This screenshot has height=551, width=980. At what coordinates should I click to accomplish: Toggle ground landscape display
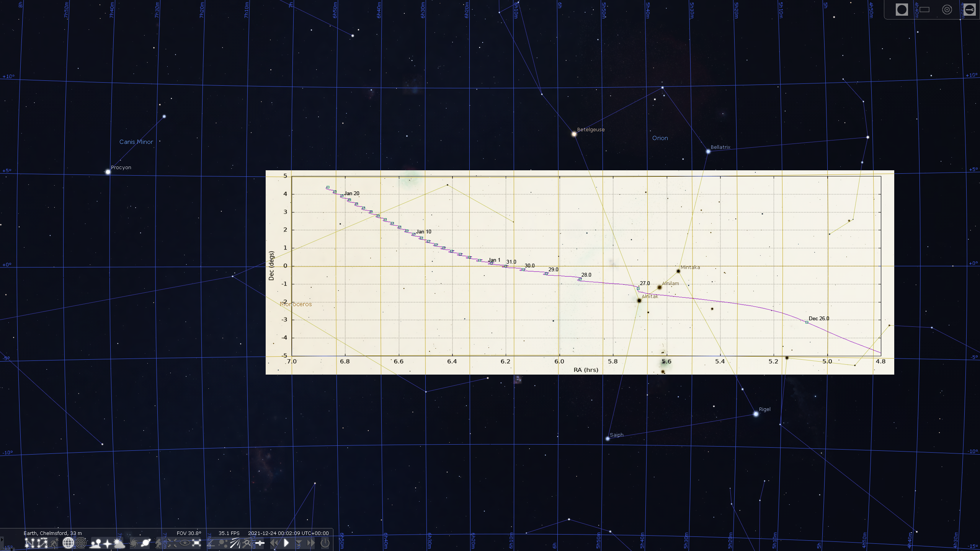pyautogui.click(x=95, y=543)
